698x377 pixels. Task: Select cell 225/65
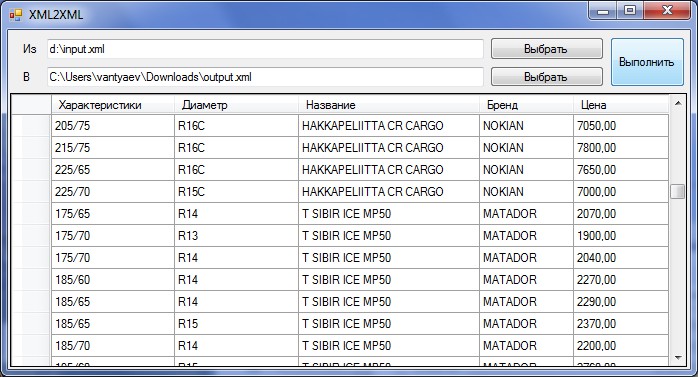(113, 170)
